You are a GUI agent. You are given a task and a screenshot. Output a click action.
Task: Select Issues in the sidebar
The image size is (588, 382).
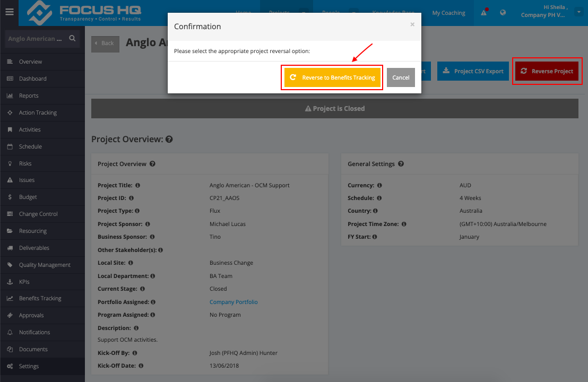[x=42, y=180]
